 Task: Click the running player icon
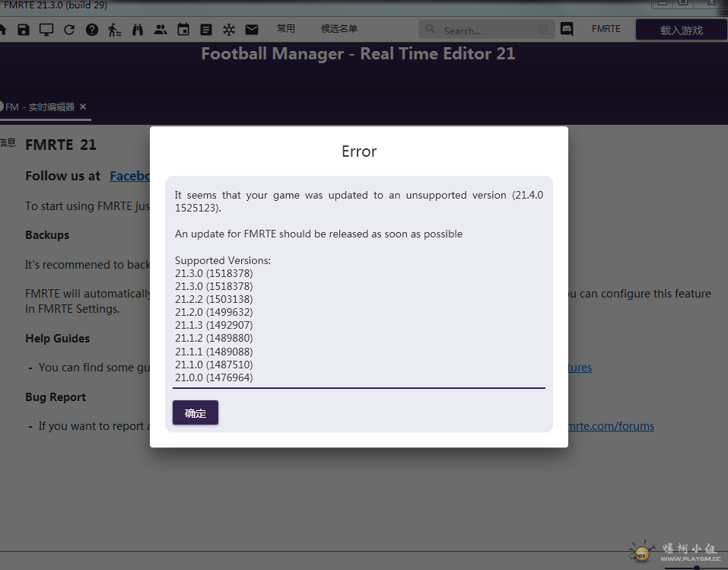click(115, 30)
